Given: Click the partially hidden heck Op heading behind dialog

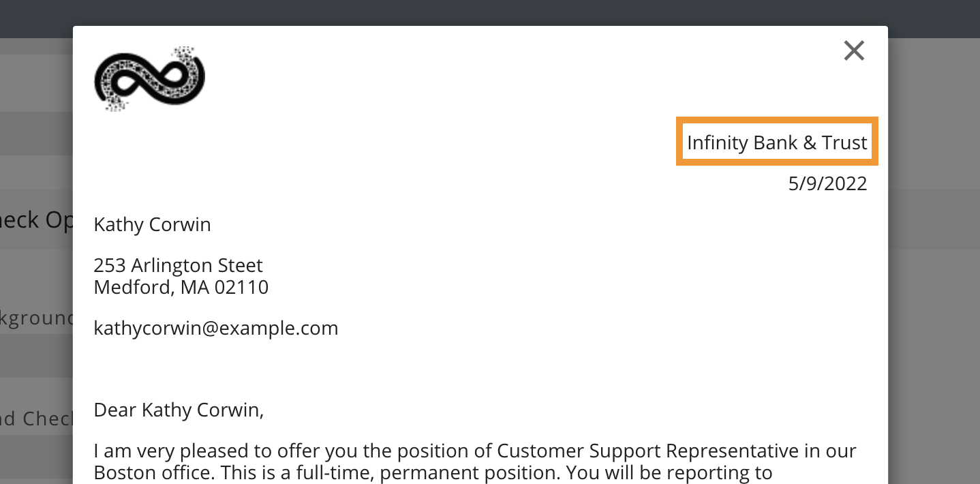Looking at the screenshot, I should coord(36,220).
